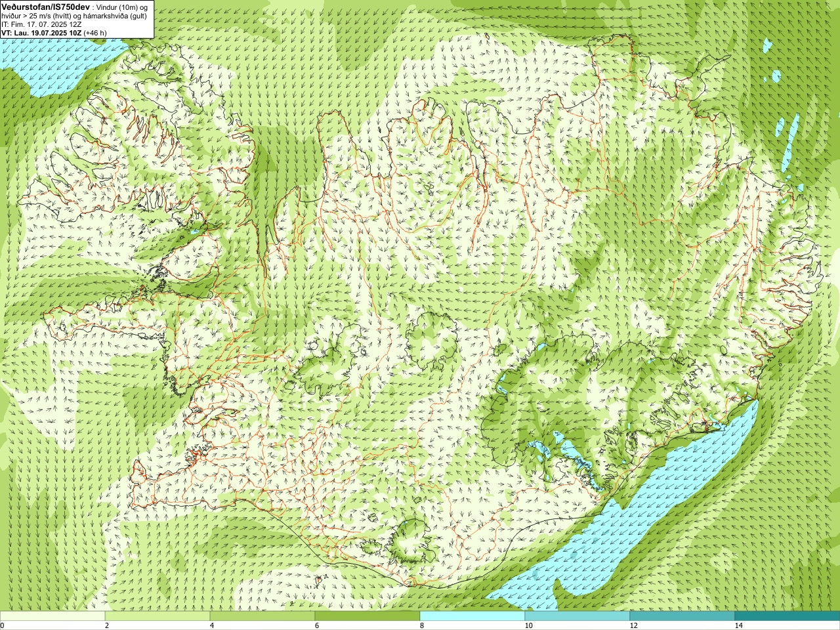Pick the pale yellow 0–2 legend swatch
The height and width of the screenshot is (630, 840).
(x=52, y=616)
